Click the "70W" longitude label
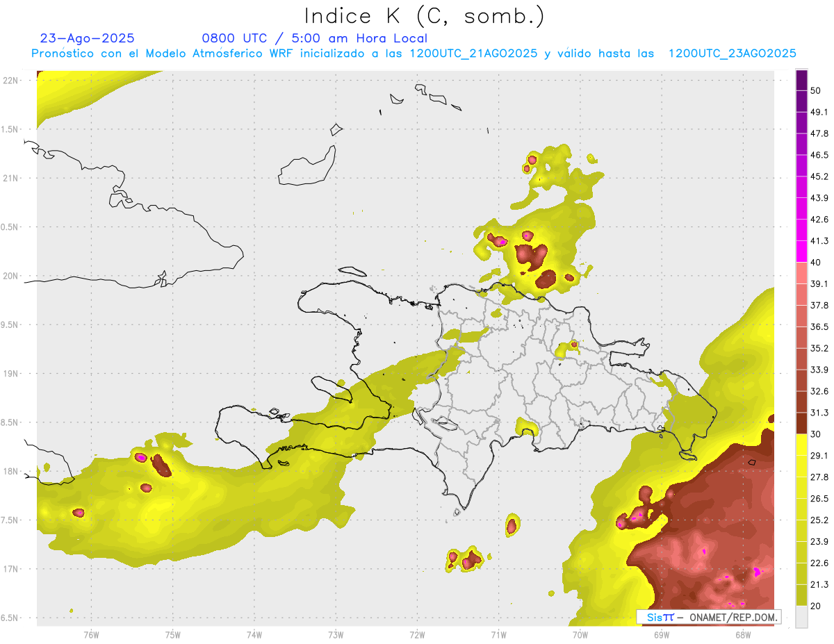 (580, 634)
